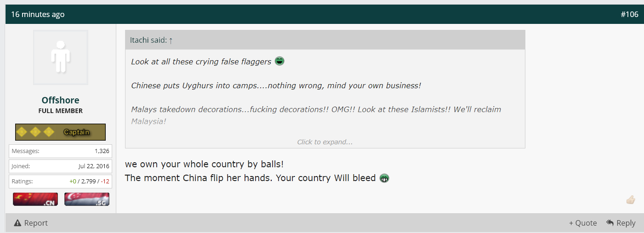Click the Reply button
The width and height of the screenshot is (644, 233).
click(621, 223)
